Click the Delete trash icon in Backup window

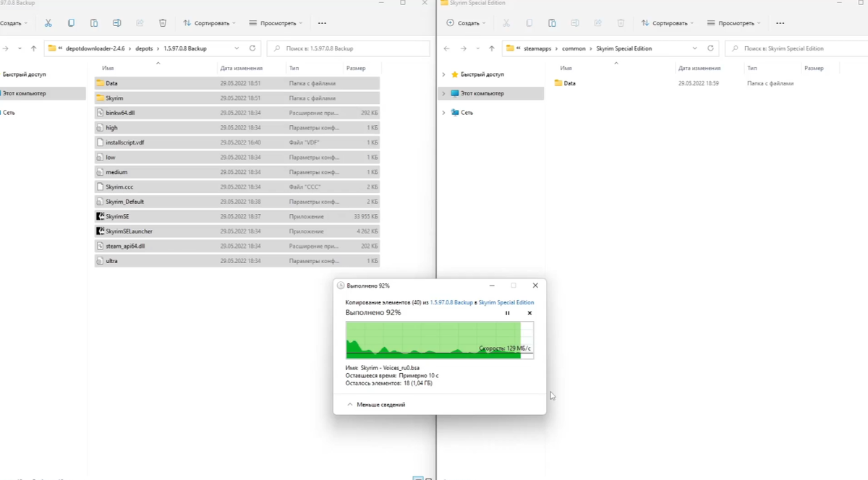pyautogui.click(x=163, y=23)
